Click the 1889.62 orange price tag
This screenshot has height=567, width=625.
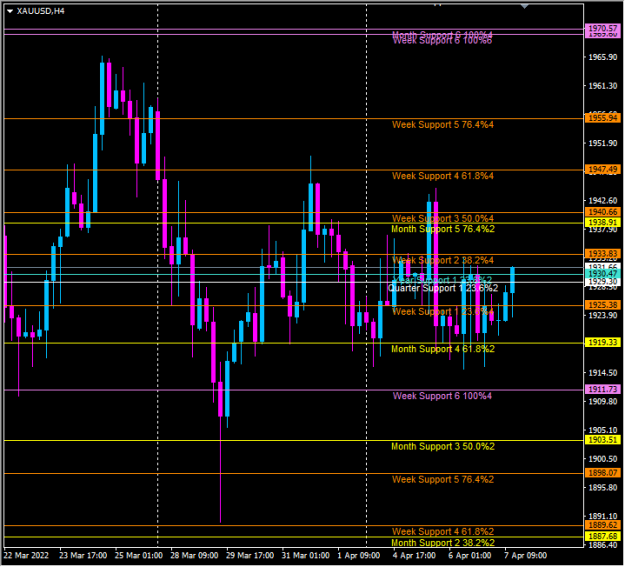pos(603,525)
